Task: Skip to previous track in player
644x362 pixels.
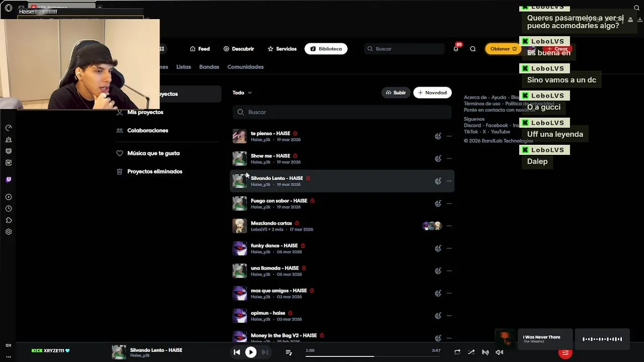Action: (x=236, y=352)
